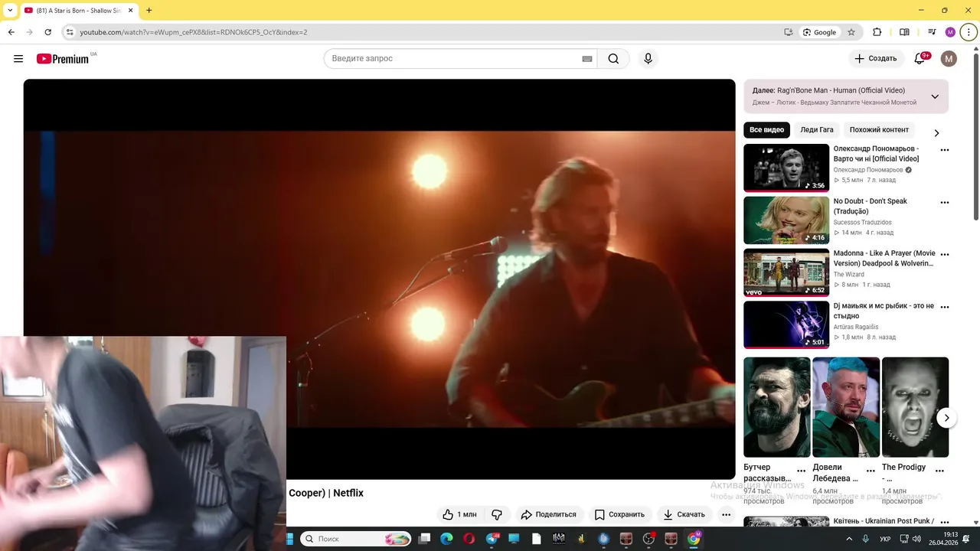Open No Doubt - Don't Speak video title

pos(871,206)
